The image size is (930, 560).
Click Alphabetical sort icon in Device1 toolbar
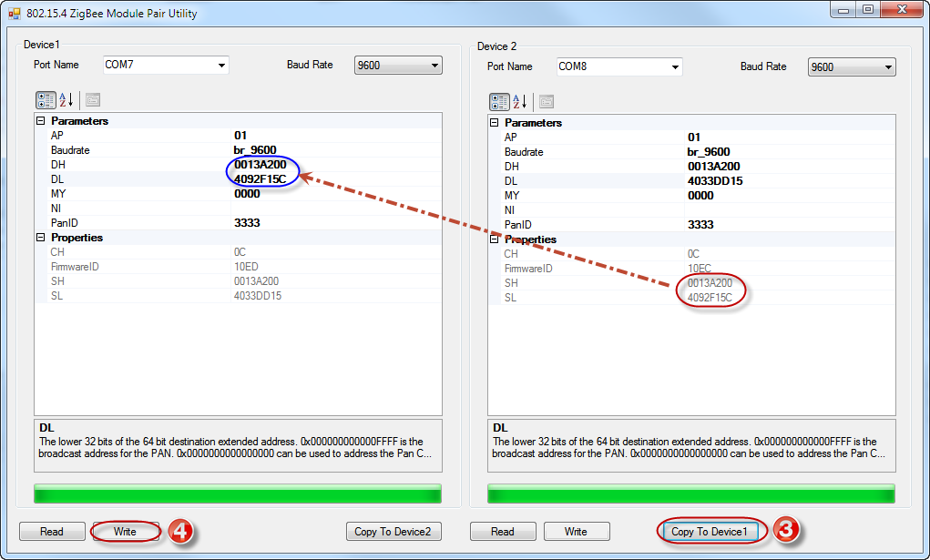tap(66, 99)
